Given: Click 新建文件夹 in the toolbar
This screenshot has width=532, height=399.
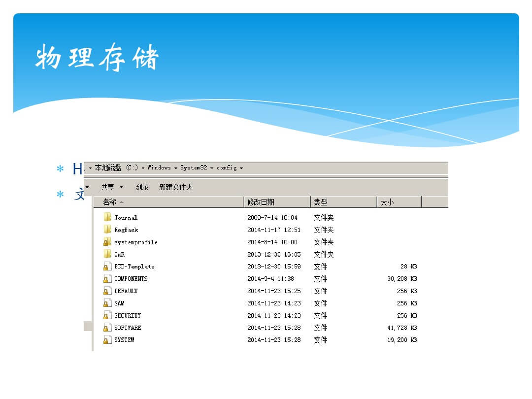Looking at the screenshot, I should tap(176, 187).
